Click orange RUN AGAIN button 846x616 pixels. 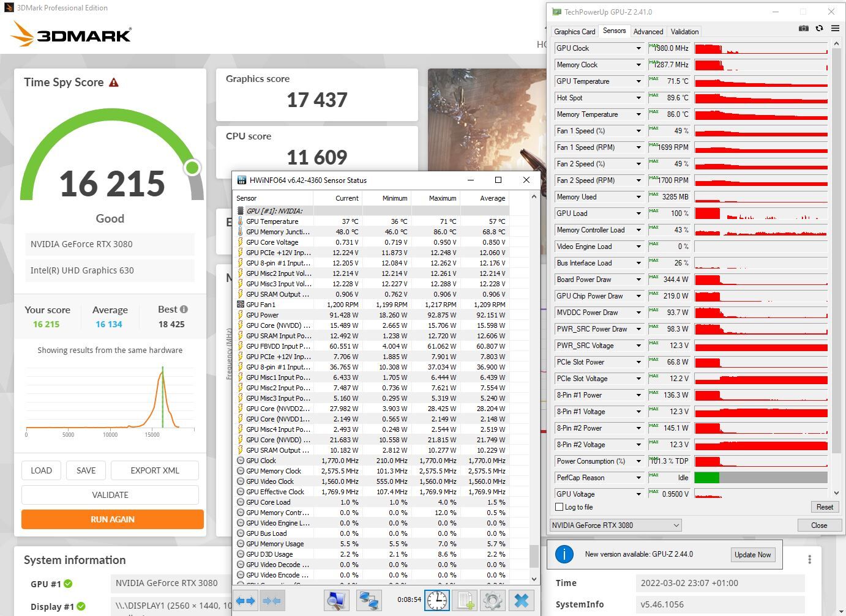click(113, 519)
